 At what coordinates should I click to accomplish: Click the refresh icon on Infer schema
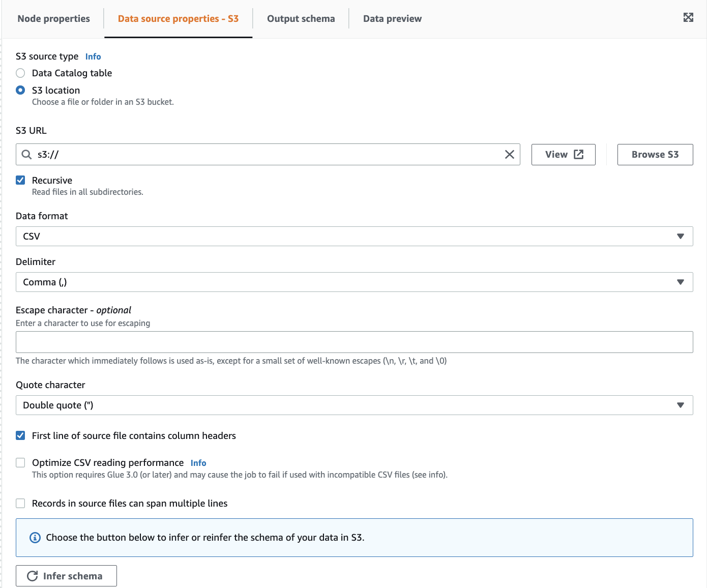pyautogui.click(x=33, y=576)
